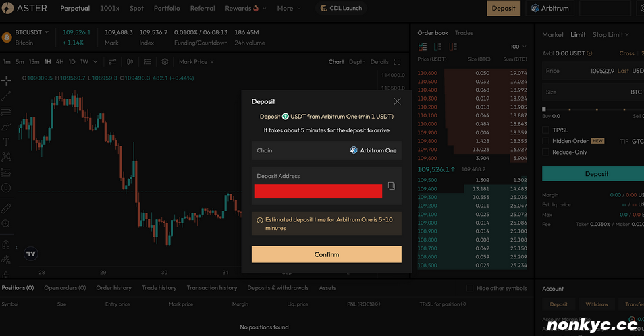Screen dimensions: 644x336
Task: Enable the TP/SL checkbox
Action: 546,130
